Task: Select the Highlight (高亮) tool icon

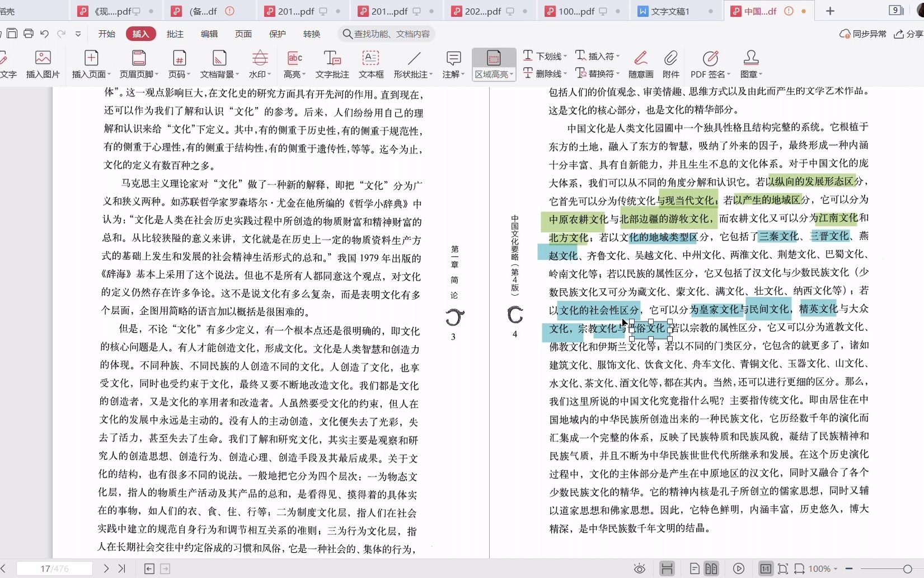Action: coord(294,58)
